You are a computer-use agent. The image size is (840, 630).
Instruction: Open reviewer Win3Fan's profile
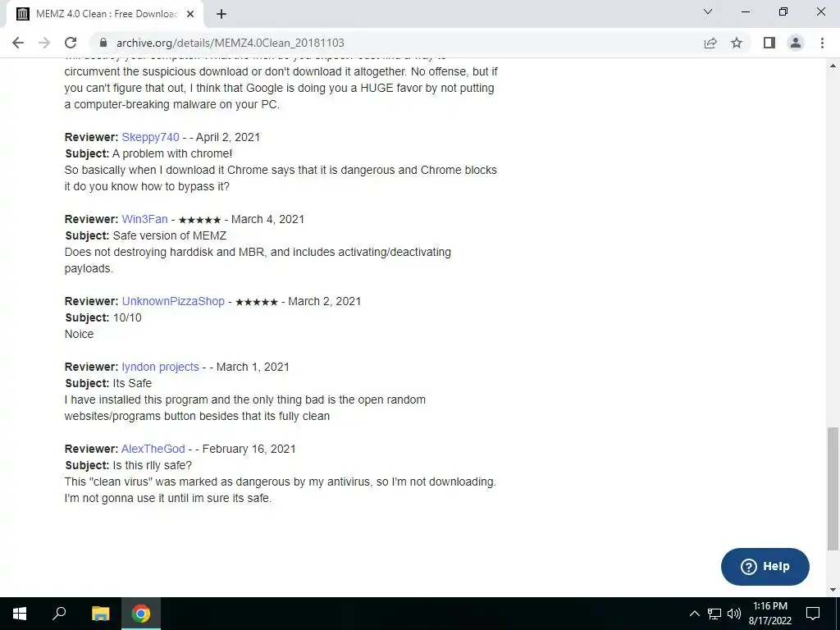144,219
